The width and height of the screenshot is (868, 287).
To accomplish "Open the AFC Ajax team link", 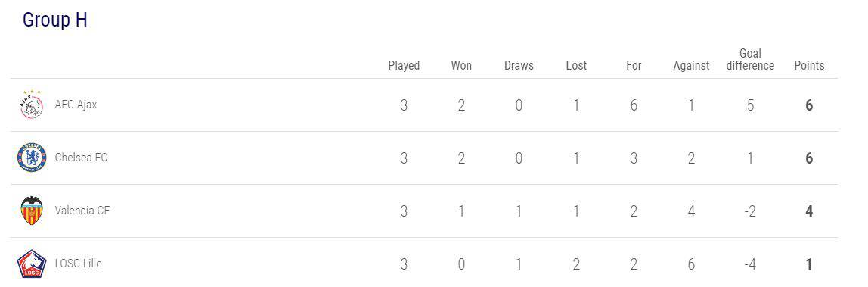I will pyautogui.click(x=76, y=105).
